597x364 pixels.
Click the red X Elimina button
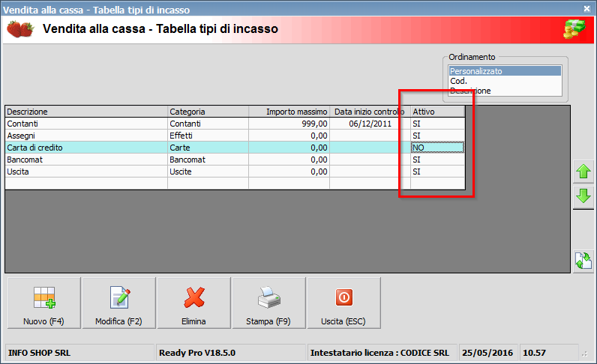194,303
